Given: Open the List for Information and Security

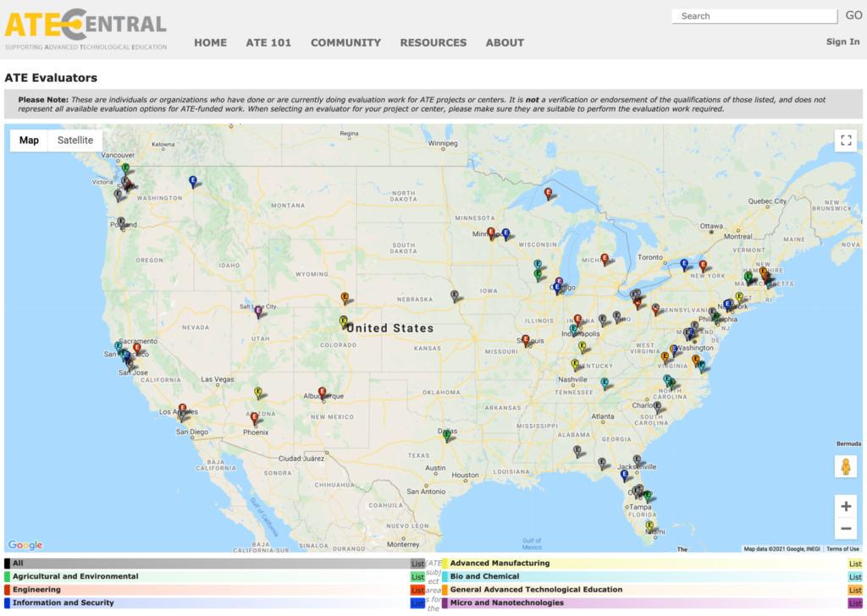Looking at the screenshot, I should [x=417, y=603].
